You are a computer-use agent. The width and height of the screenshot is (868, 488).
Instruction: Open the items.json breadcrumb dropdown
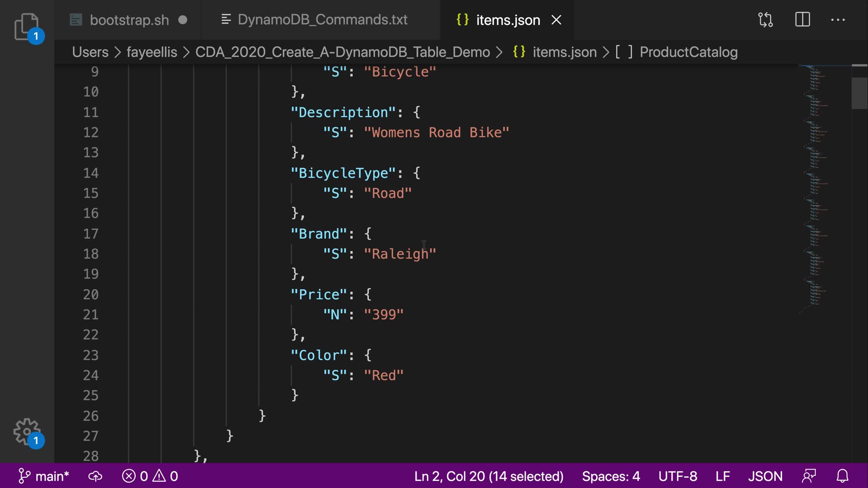564,52
